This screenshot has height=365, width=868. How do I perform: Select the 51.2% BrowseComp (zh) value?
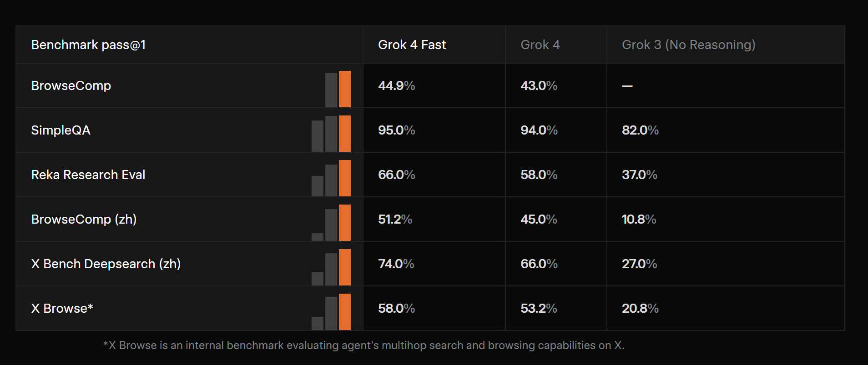coord(395,219)
